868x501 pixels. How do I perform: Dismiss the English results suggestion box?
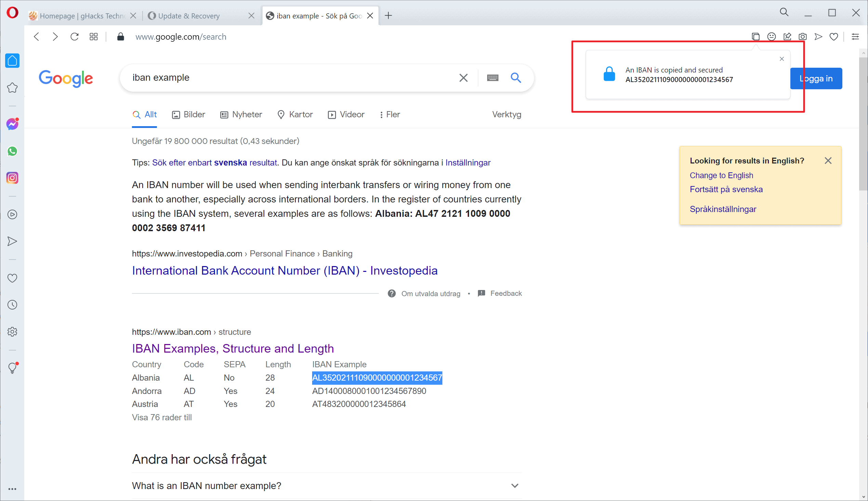(x=828, y=161)
